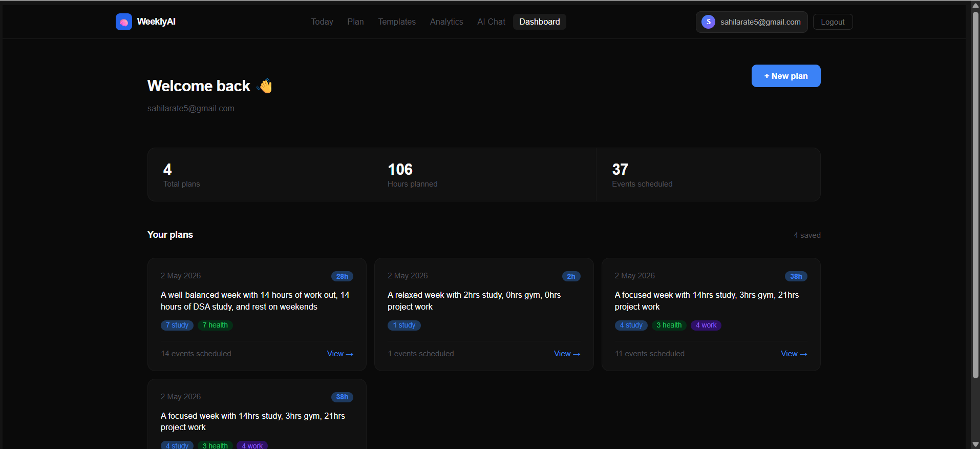This screenshot has width=980, height=449.
Task: Click email under Welcome back heading
Action: click(191, 109)
